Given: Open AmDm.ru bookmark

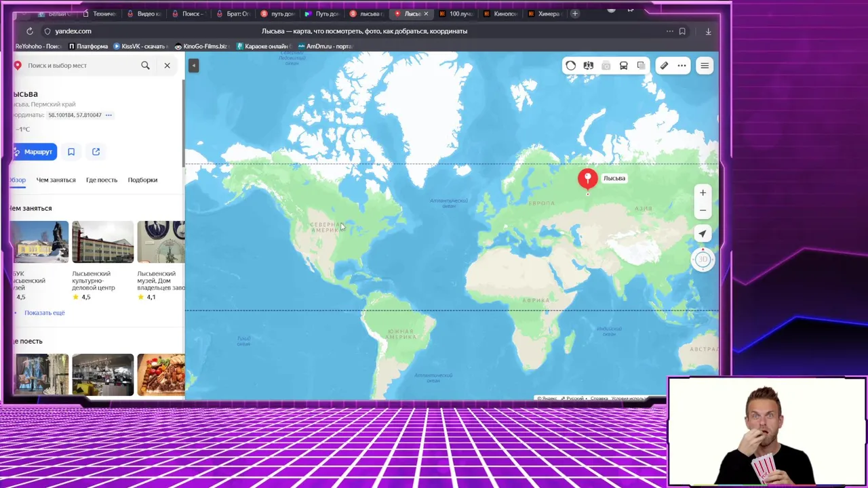Looking at the screenshot, I should pyautogui.click(x=325, y=46).
